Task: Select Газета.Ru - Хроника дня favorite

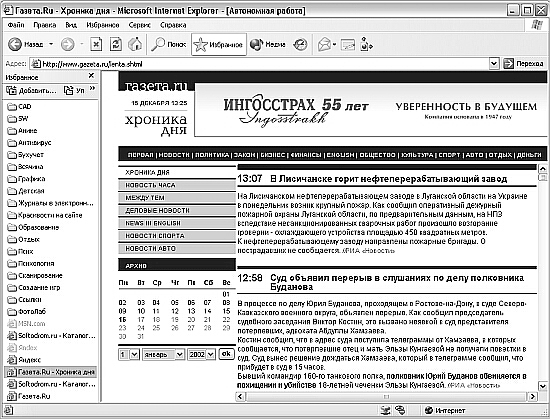Action: pyautogui.click(x=51, y=372)
